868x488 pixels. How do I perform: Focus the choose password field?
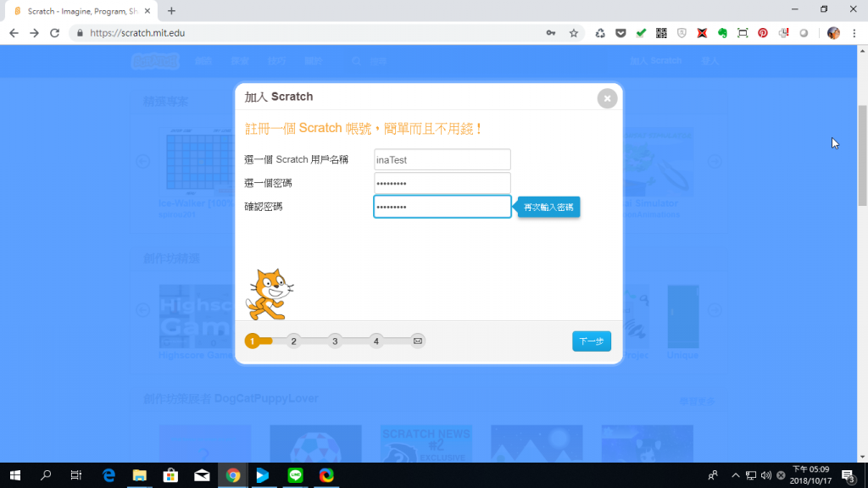click(x=442, y=183)
